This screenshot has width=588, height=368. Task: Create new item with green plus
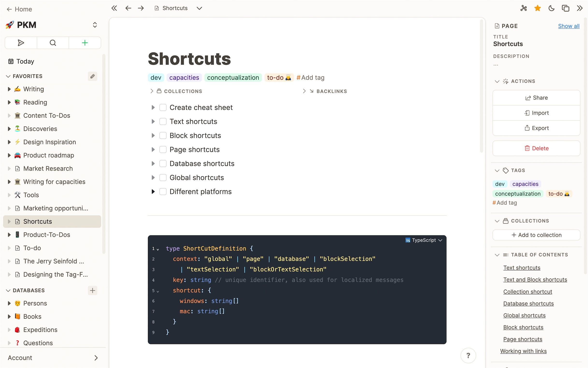(85, 43)
